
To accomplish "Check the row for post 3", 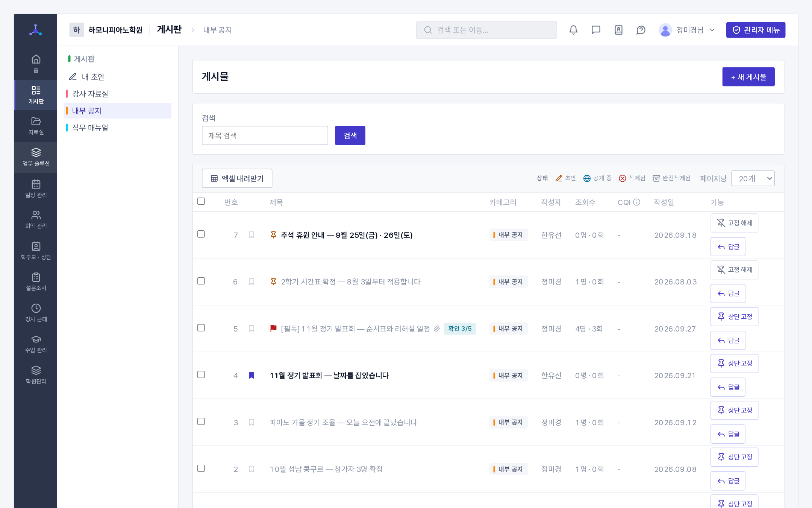I will pos(201,421).
